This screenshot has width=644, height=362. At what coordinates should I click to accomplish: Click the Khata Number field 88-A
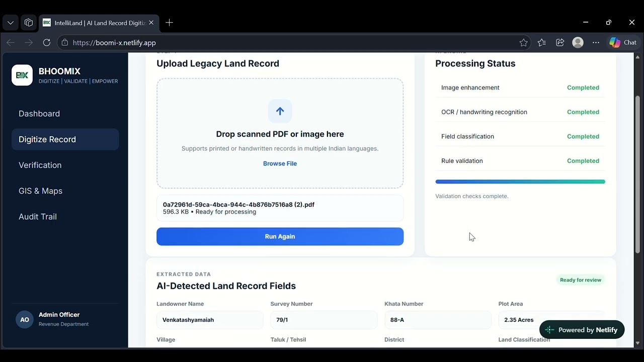438,320
